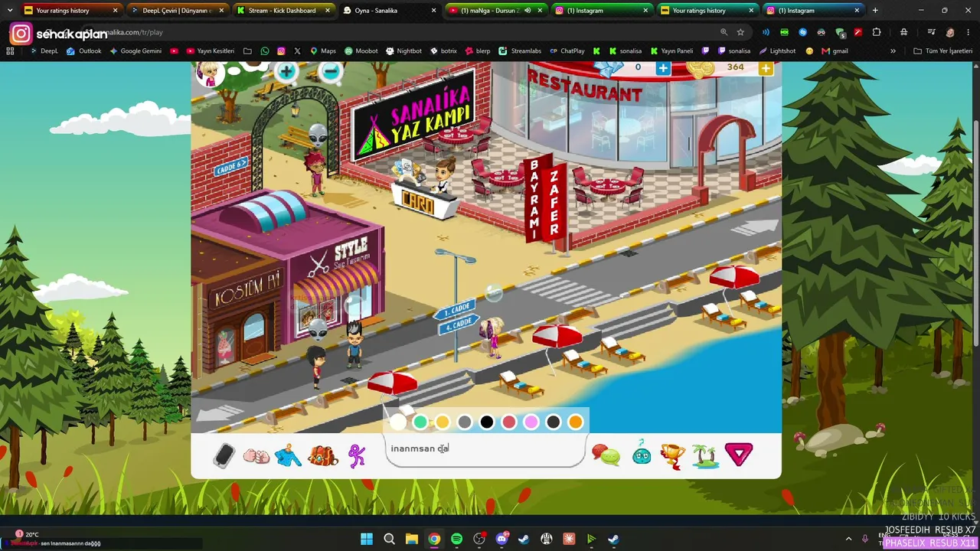Pick the yellow chat color swatch
This screenshot has width=980, height=551.
click(x=443, y=422)
